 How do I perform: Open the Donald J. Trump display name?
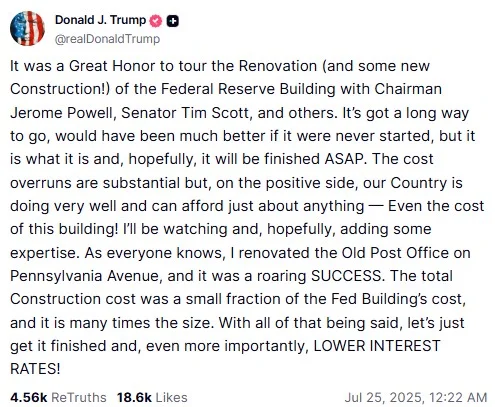(x=100, y=20)
